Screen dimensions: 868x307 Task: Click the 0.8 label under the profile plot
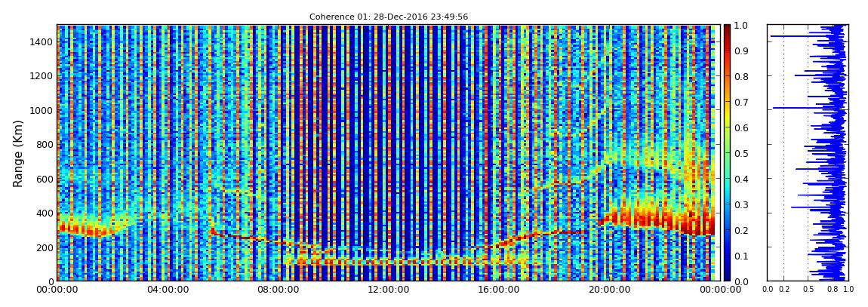coord(832,290)
